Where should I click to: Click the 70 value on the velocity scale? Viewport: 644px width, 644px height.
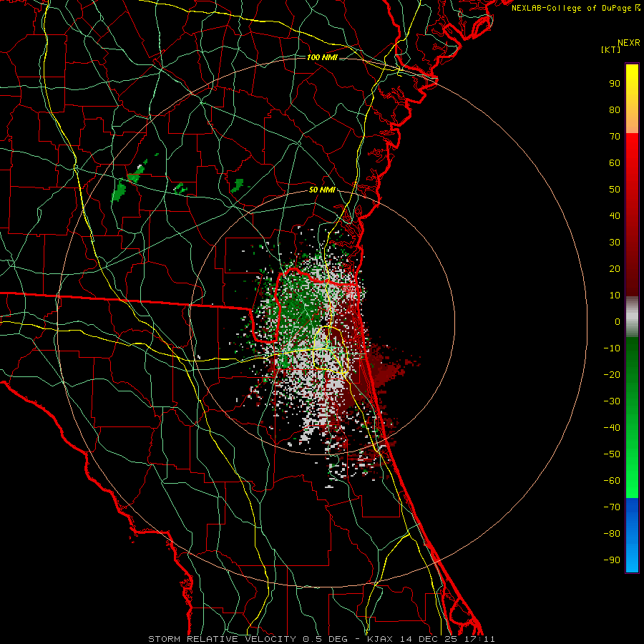pos(615,137)
